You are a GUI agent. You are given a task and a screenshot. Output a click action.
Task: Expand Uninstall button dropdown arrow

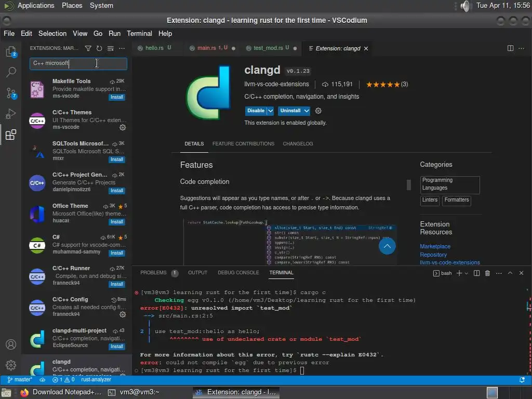pos(307,111)
